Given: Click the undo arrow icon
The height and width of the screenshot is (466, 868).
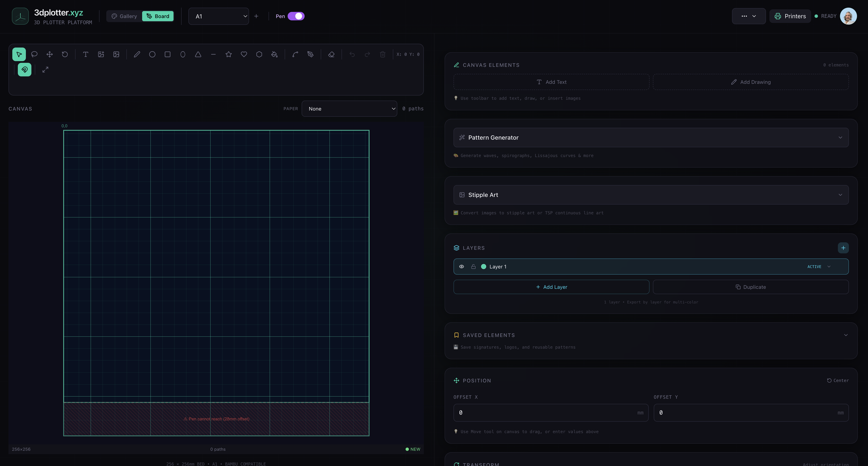Looking at the screenshot, I should pos(352,54).
